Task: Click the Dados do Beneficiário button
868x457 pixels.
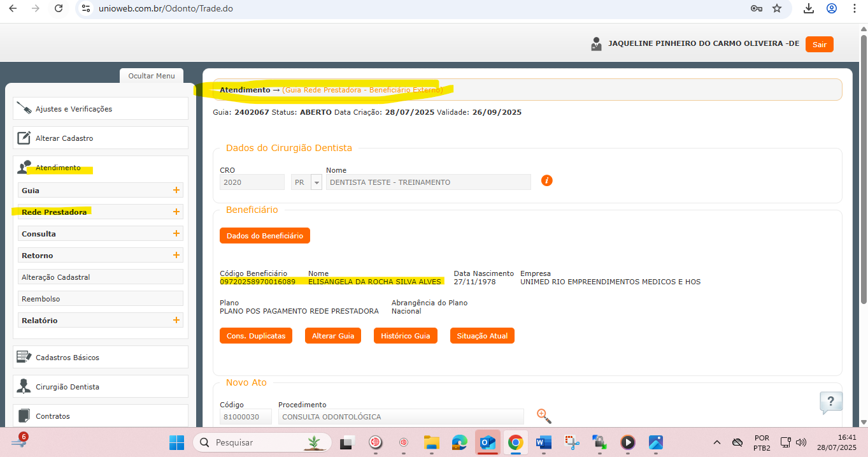Action: [265, 236]
